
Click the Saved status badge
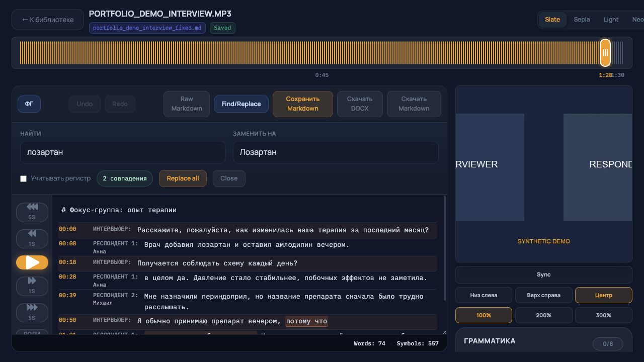(x=222, y=28)
